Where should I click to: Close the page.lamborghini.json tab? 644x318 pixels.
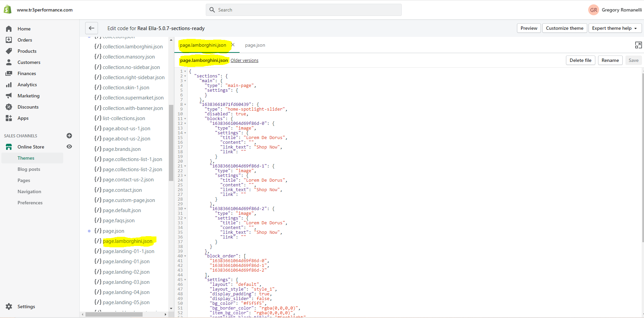click(233, 45)
